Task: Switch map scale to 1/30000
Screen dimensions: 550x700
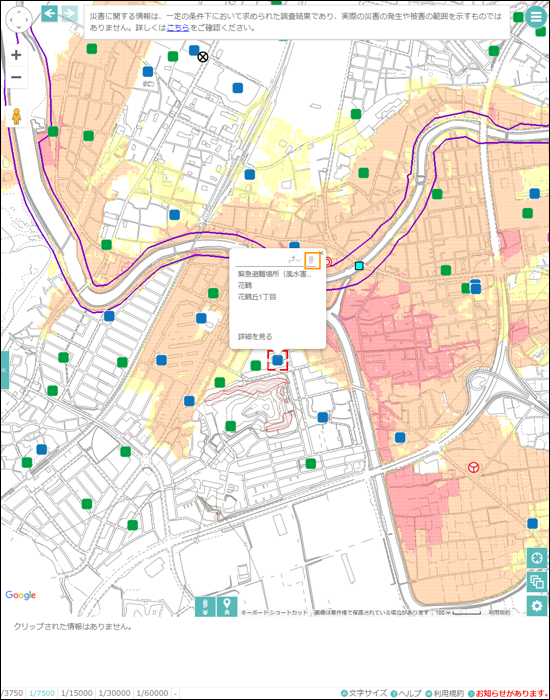Action: [x=114, y=693]
